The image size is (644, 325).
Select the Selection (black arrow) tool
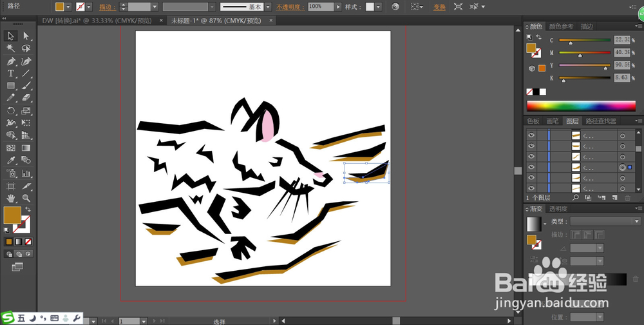pyautogui.click(x=11, y=36)
